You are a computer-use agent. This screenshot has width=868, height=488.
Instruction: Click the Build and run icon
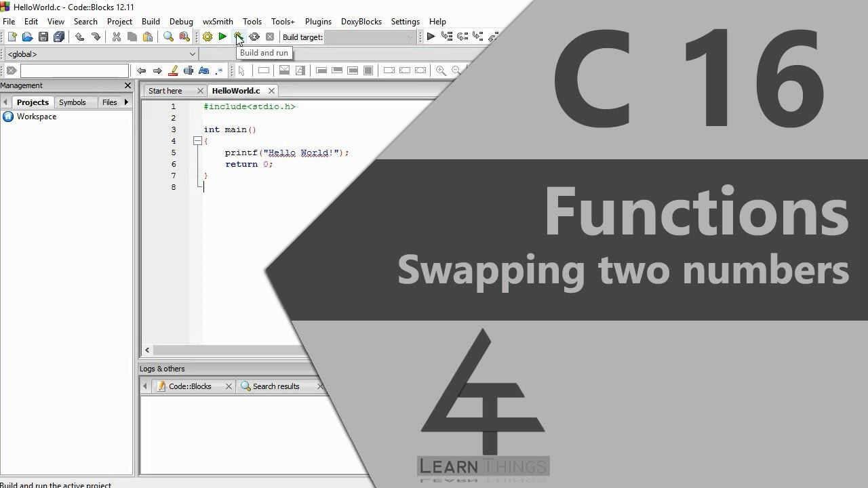pyautogui.click(x=238, y=37)
